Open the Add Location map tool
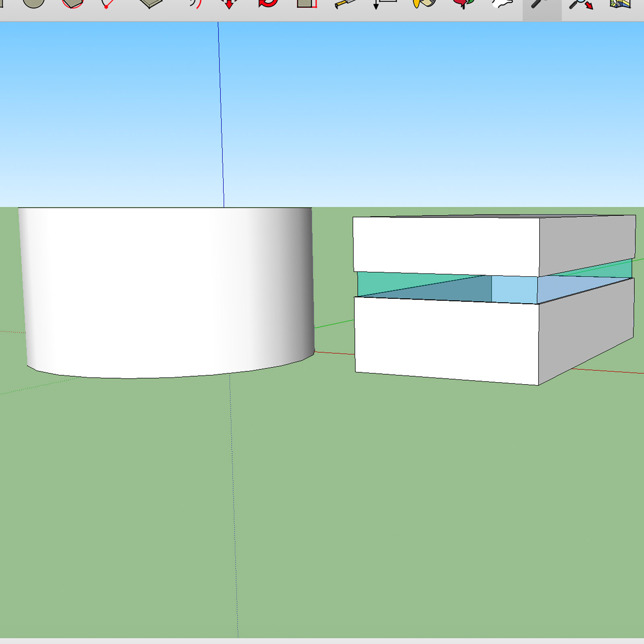Screen dimensions: 644x644 pyautogui.click(x=620, y=3)
